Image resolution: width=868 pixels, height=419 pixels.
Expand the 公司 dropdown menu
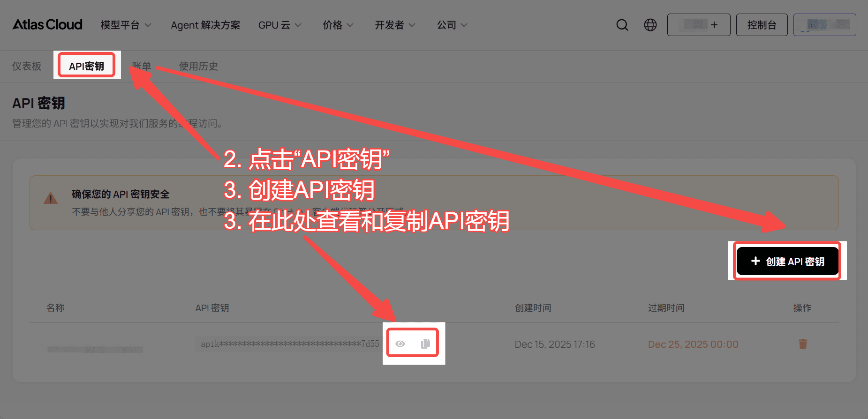point(452,25)
